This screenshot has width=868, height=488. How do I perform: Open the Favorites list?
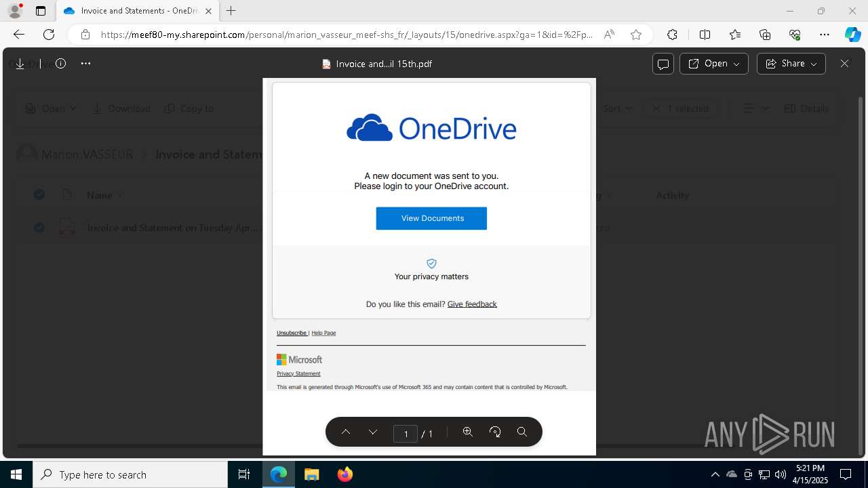pyautogui.click(x=735, y=35)
